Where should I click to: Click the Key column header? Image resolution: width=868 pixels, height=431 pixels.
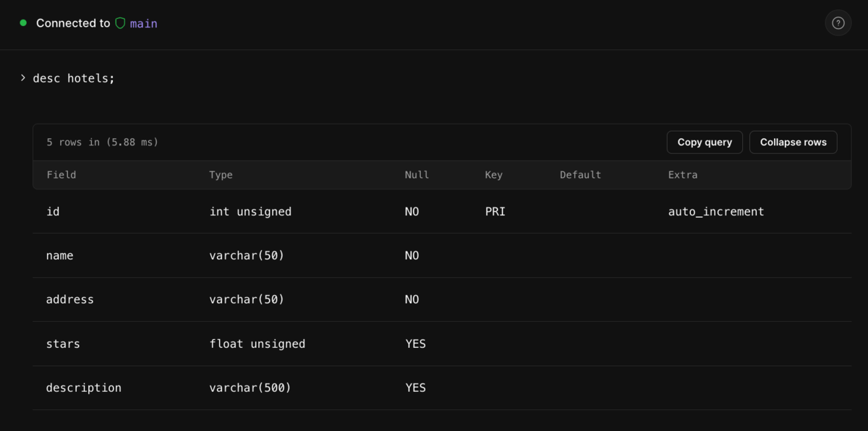tap(493, 175)
